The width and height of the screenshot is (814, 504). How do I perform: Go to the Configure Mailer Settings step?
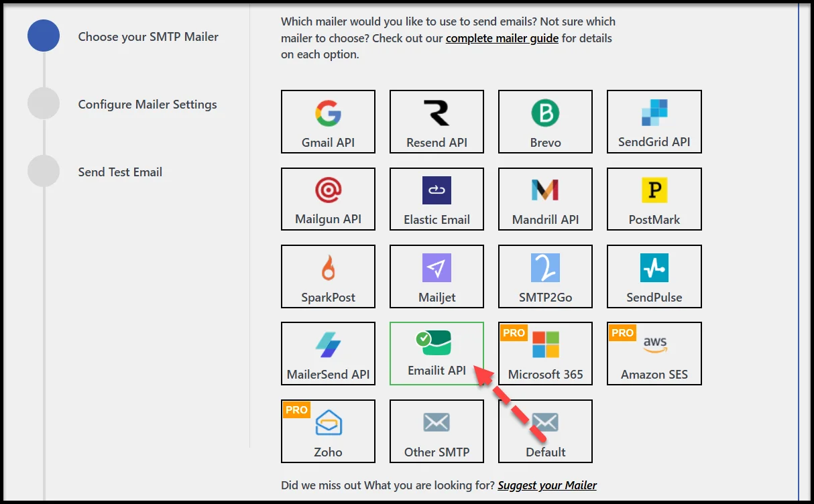coord(147,104)
